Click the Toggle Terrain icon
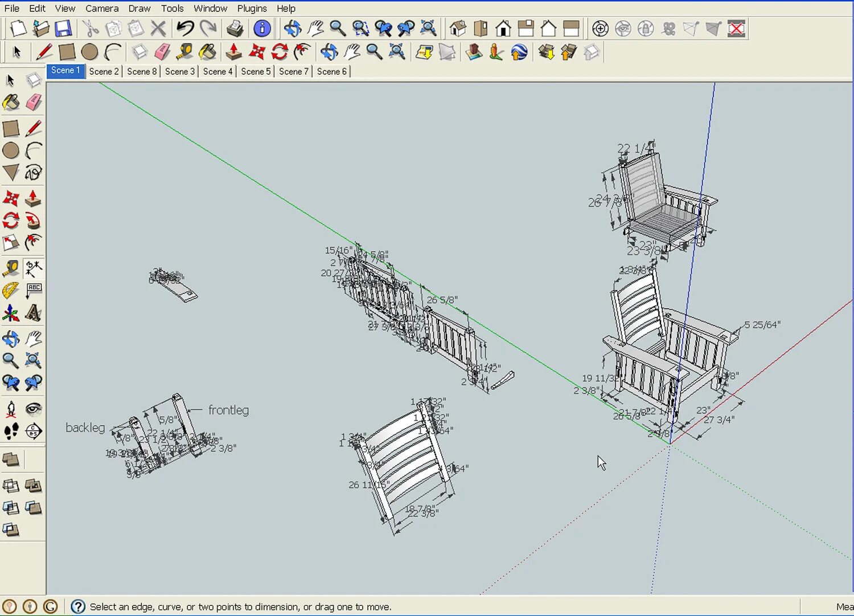854x616 pixels. pyautogui.click(x=447, y=52)
